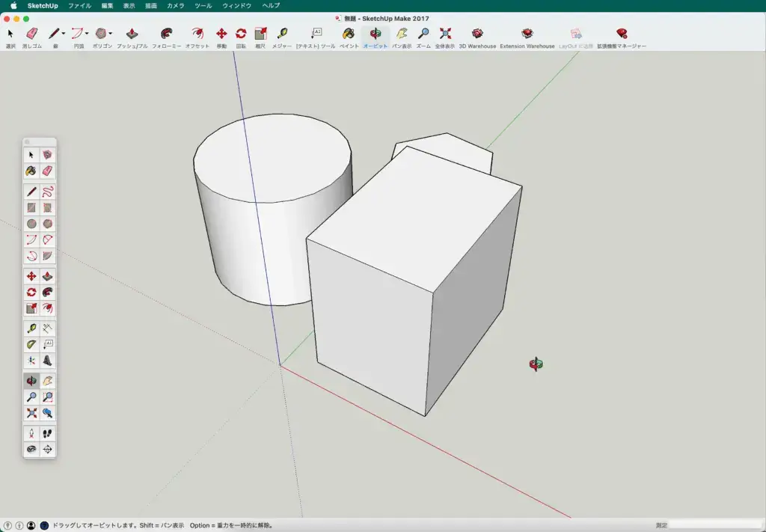
Task: Choose the Protractor tool in palette
Action: click(x=31, y=345)
